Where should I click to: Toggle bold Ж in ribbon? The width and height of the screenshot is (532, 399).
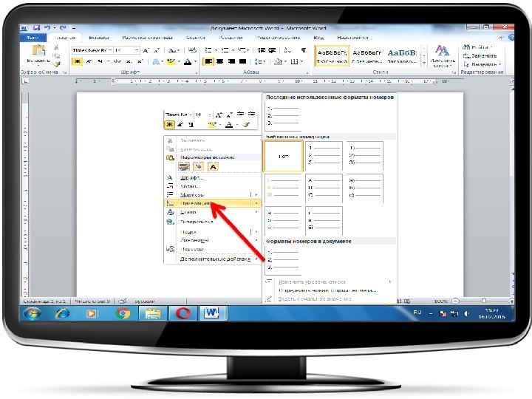(78, 61)
